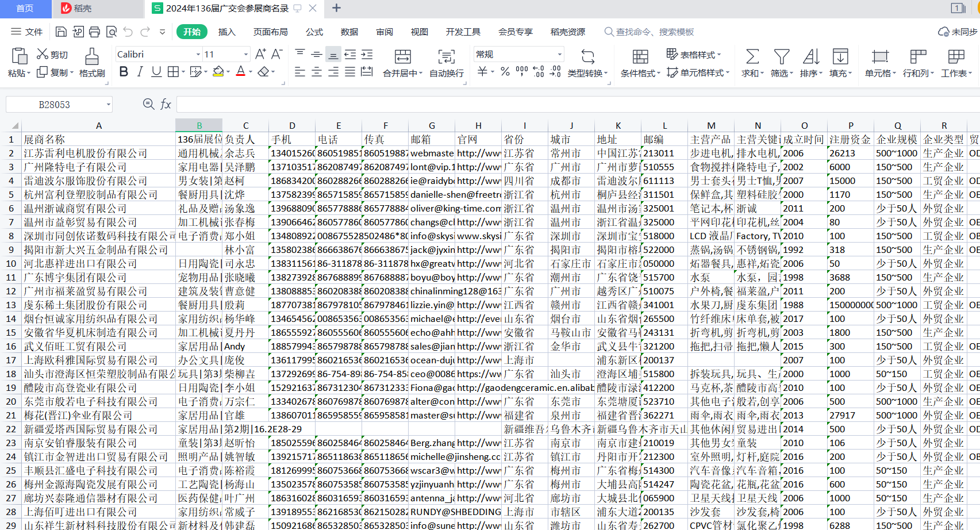Click the Decrease Decimal icon
This screenshot has width=980, height=530.
pyautogui.click(x=555, y=72)
